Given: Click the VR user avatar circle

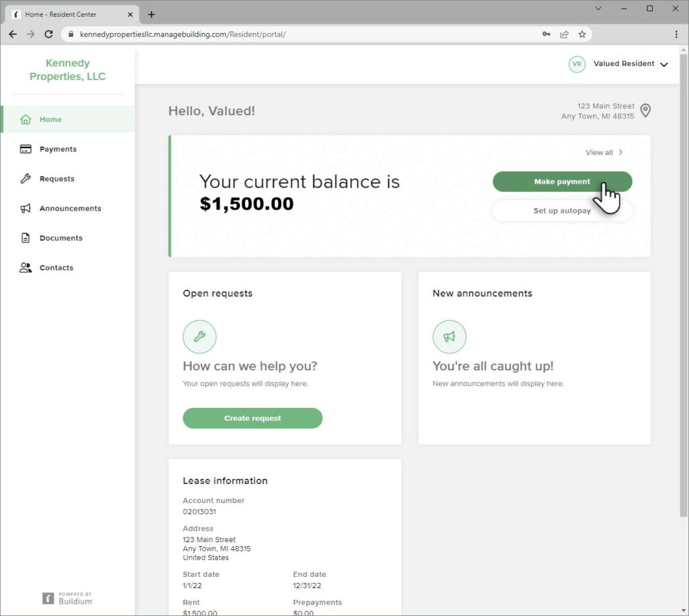Looking at the screenshot, I should click(577, 64).
